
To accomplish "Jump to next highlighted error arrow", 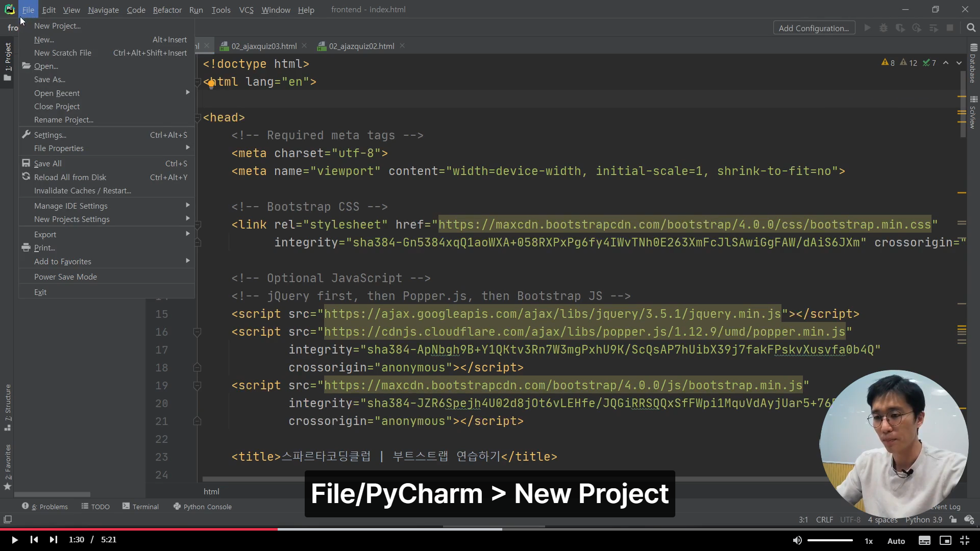I will click(x=959, y=63).
